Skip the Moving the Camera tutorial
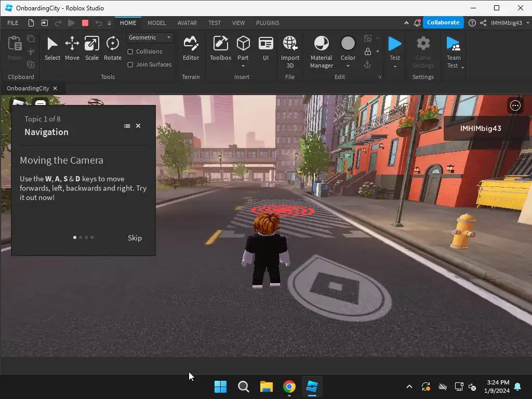This screenshot has height=399, width=532. point(135,238)
